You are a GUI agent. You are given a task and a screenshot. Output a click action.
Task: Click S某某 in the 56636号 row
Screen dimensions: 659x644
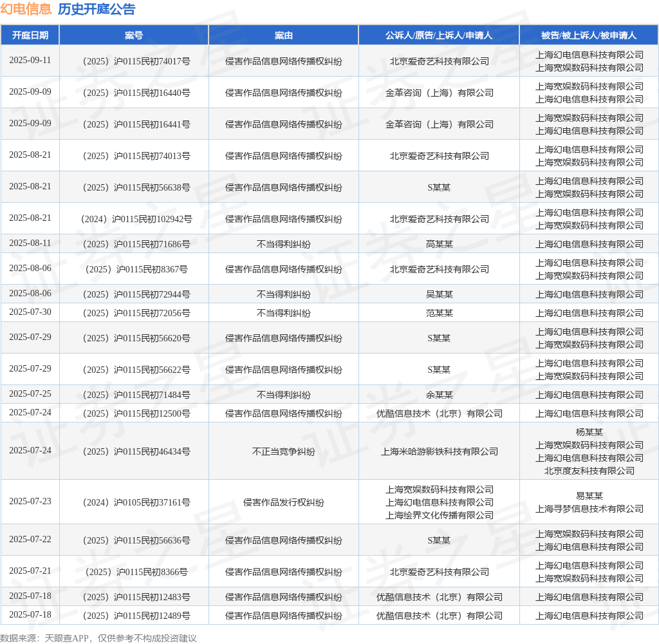pos(439,540)
